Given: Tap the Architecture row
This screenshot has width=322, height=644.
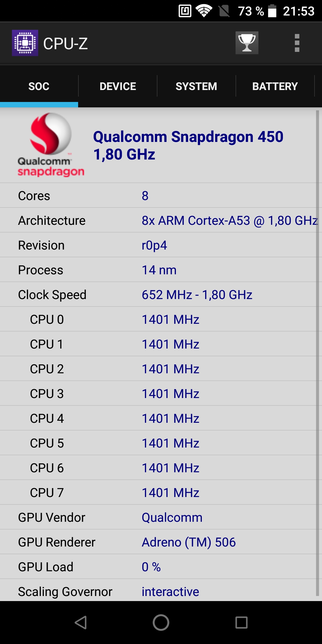Looking at the screenshot, I should pos(158,220).
